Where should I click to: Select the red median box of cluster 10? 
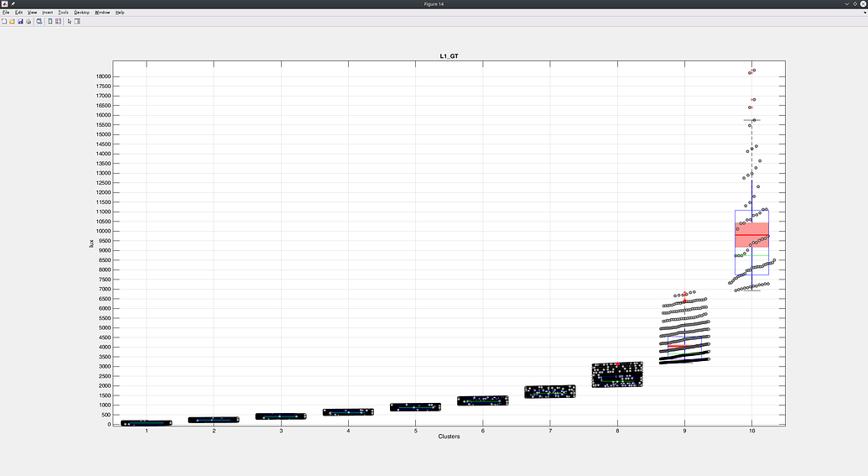751,235
